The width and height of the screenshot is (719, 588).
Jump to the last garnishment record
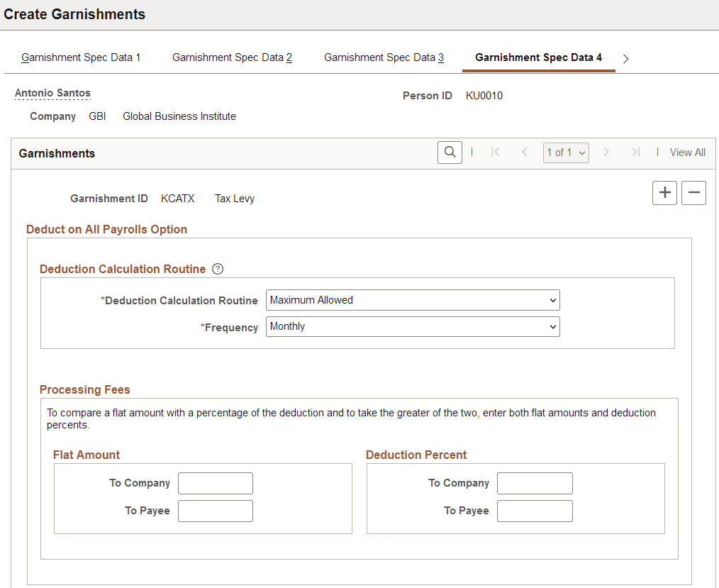635,152
